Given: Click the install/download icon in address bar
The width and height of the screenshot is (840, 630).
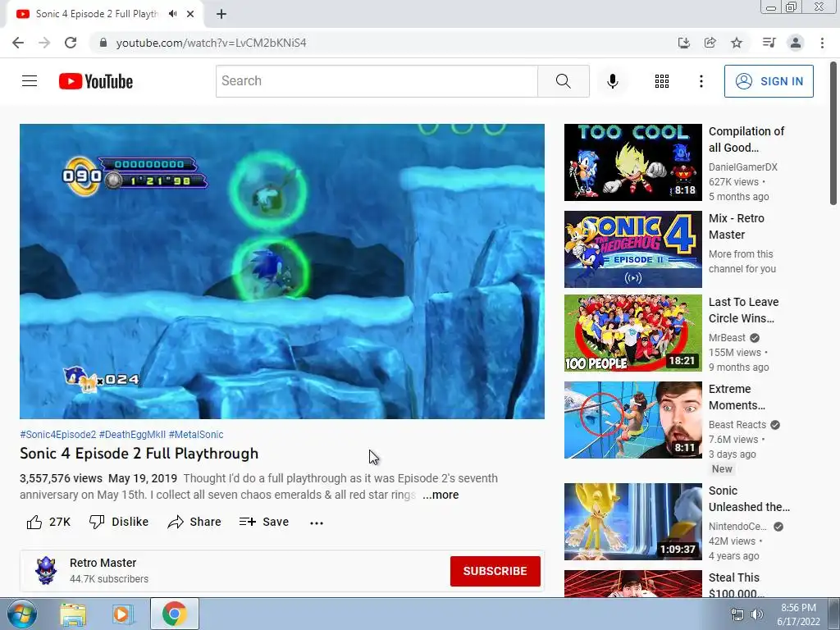Looking at the screenshot, I should click(x=683, y=43).
